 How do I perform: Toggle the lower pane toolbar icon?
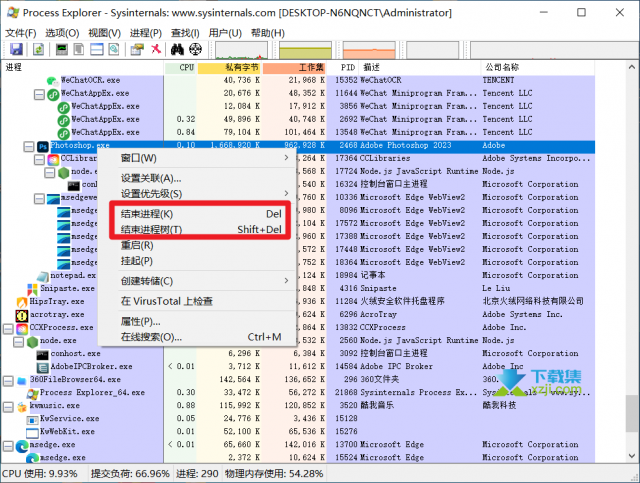click(x=97, y=49)
